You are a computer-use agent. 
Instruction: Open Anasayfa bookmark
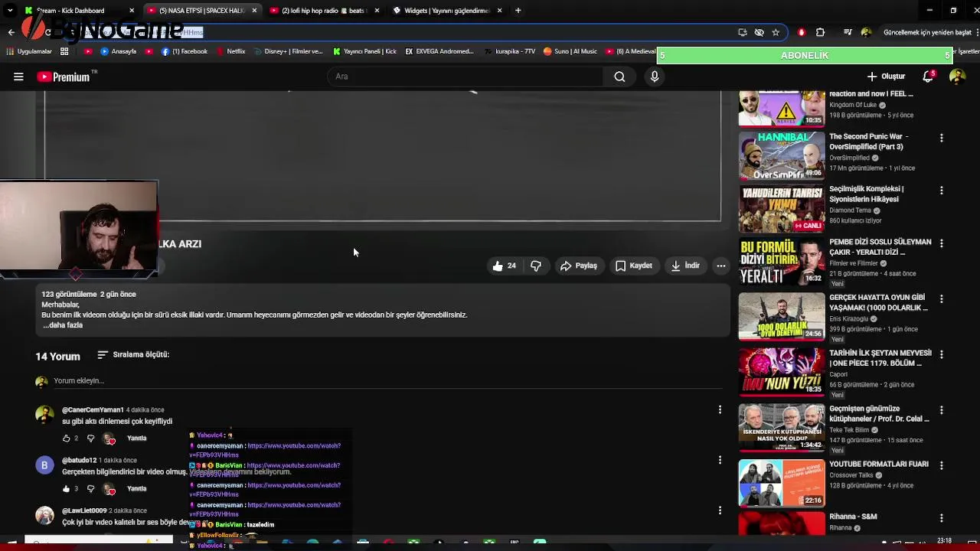(119, 51)
